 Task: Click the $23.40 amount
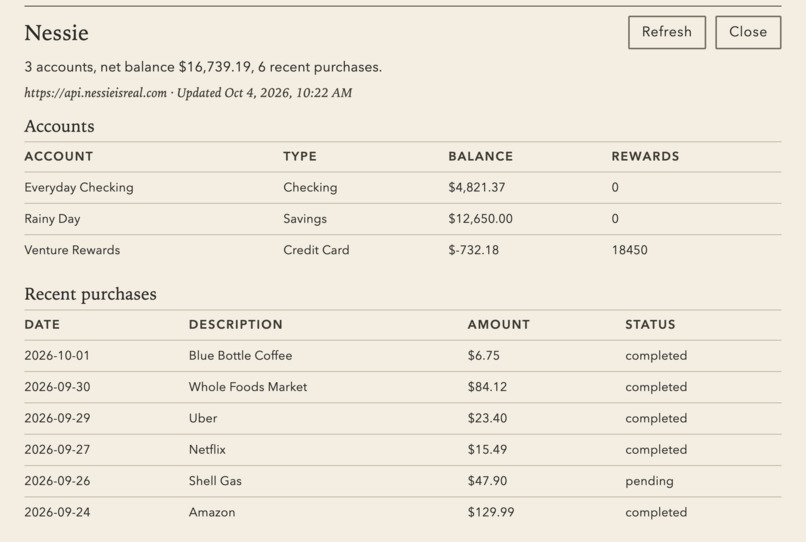487,419
